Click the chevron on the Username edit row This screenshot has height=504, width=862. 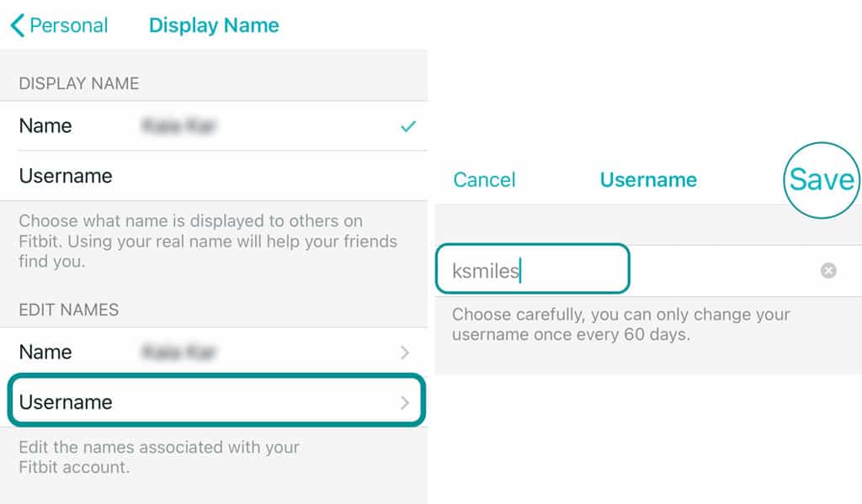tap(405, 402)
